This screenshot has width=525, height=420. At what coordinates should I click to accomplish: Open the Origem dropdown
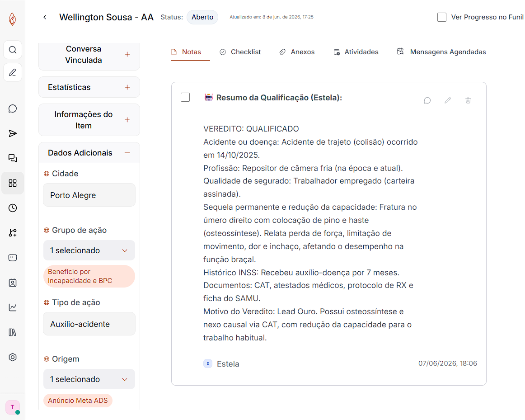click(89, 379)
